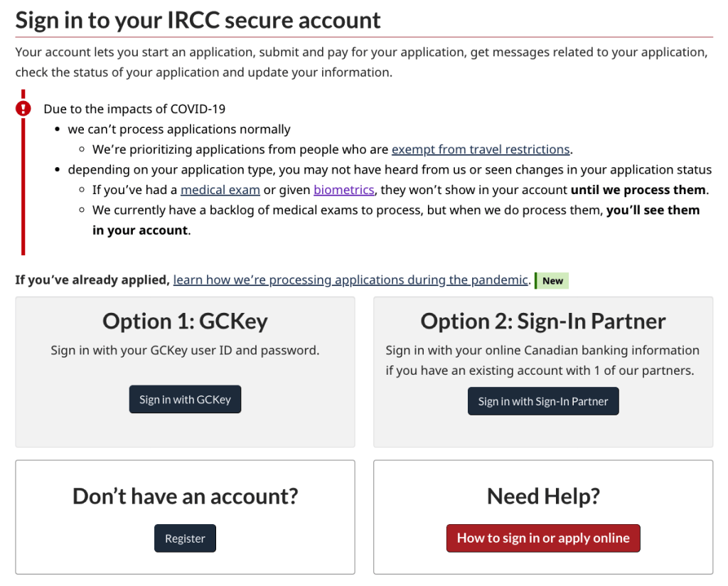Screen dimensions: 728x586
Task: Click the green New badge
Action: (x=552, y=280)
